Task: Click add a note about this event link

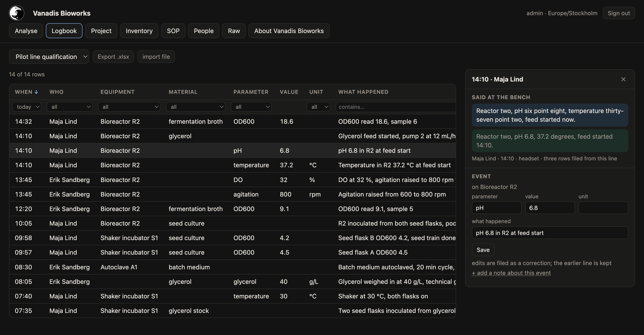Action: point(511,273)
